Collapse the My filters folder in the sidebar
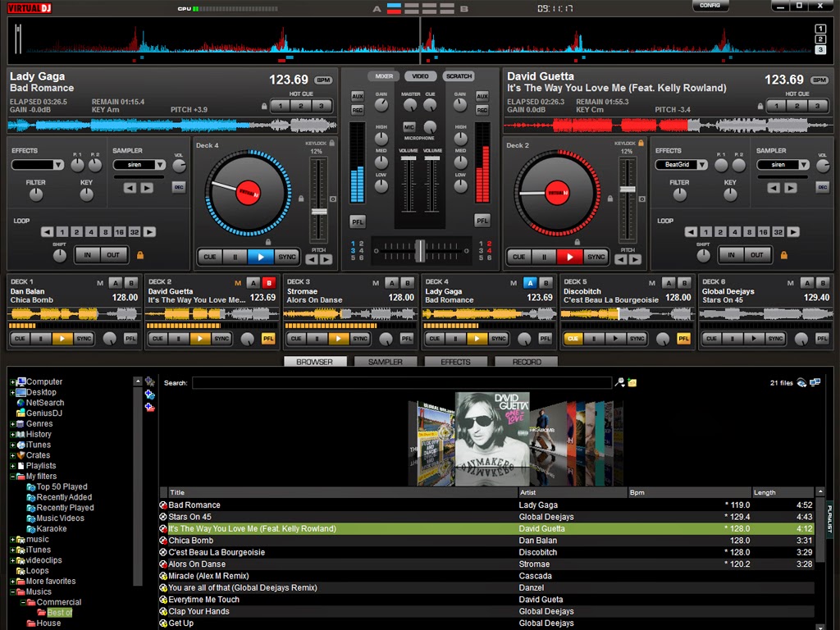This screenshot has height=630, width=840. click(x=12, y=476)
